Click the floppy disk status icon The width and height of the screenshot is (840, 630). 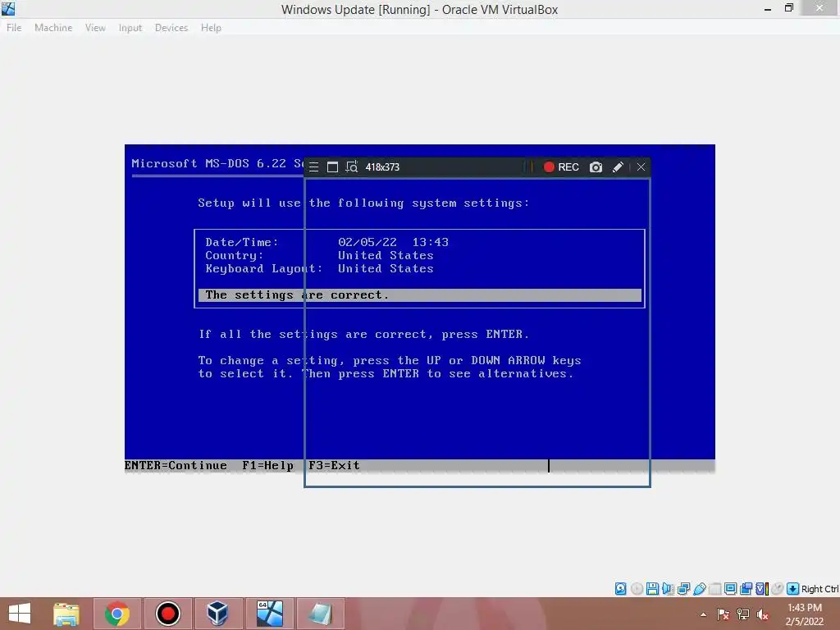[652, 589]
